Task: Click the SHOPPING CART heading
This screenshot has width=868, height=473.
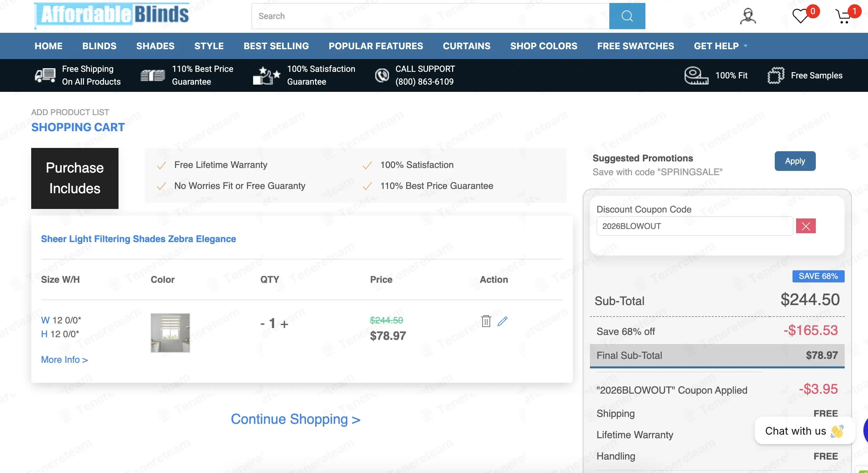Action: click(78, 127)
